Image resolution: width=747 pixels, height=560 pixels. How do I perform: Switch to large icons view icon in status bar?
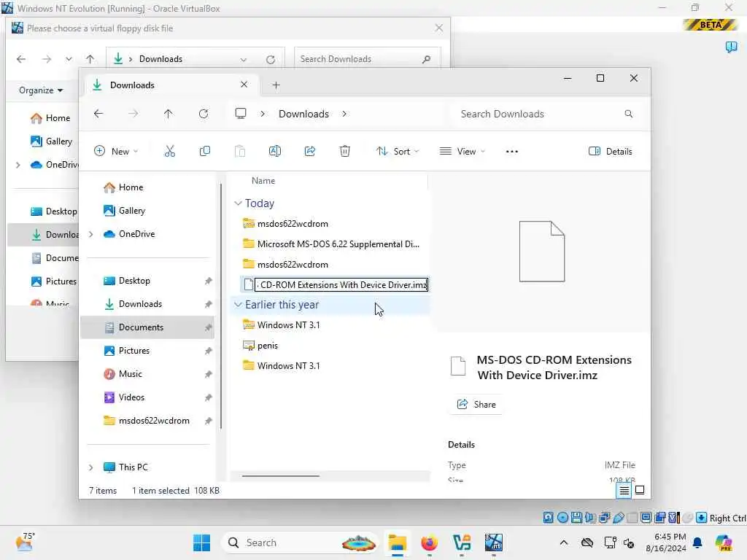[x=640, y=490]
